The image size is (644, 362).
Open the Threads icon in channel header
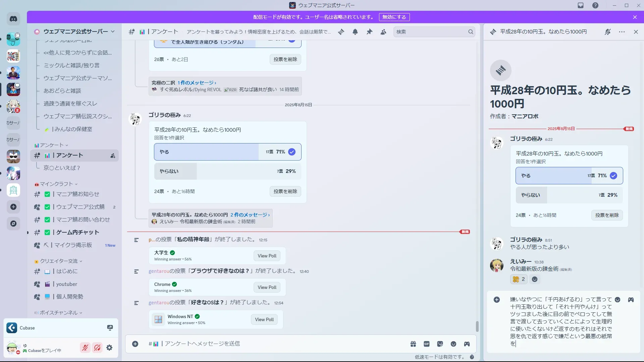341,32
